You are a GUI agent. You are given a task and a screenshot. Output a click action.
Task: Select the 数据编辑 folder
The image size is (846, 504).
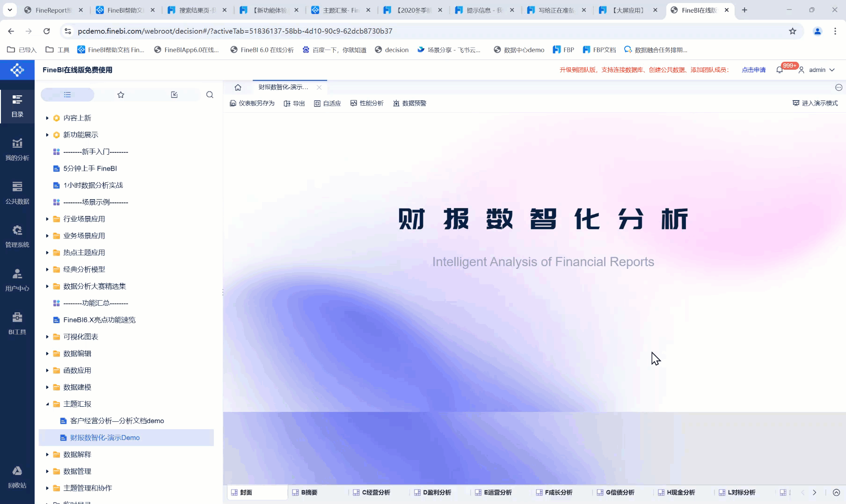point(77,354)
